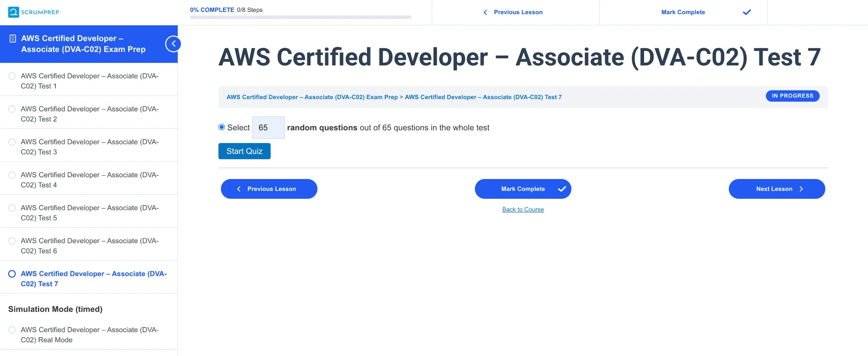Click status circle for Test 1 lesson

pyautogui.click(x=12, y=76)
